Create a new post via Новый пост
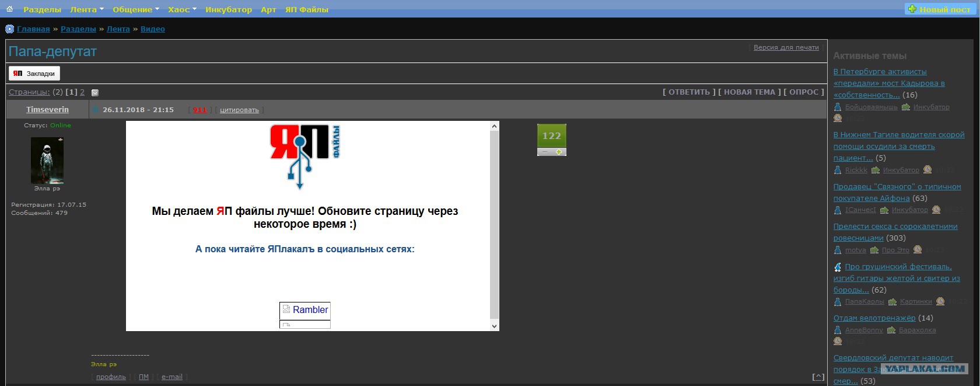The image size is (980, 386). [939, 9]
